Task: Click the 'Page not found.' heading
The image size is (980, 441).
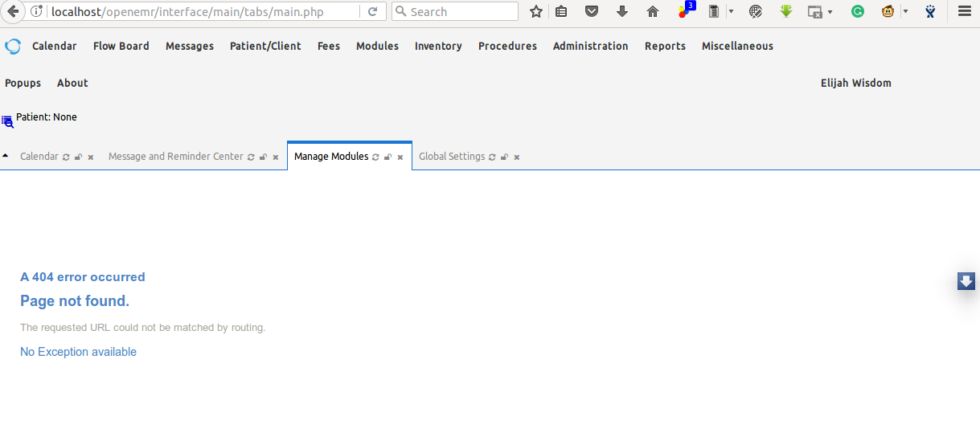Action: coord(75,301)
